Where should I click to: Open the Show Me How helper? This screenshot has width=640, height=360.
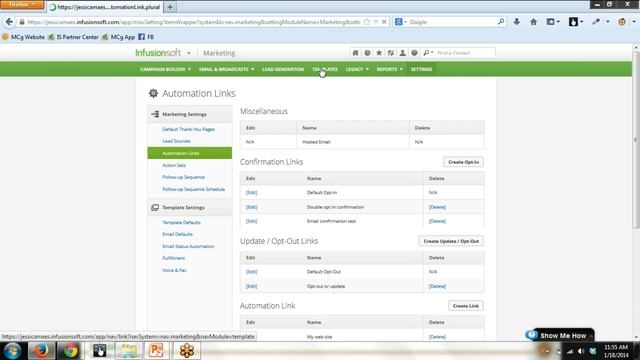pos(560,336)
